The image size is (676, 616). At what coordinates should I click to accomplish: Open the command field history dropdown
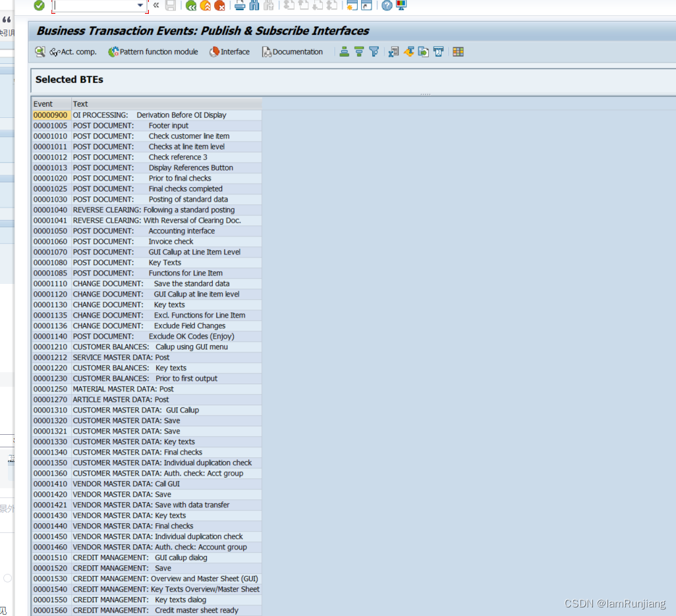140,5
